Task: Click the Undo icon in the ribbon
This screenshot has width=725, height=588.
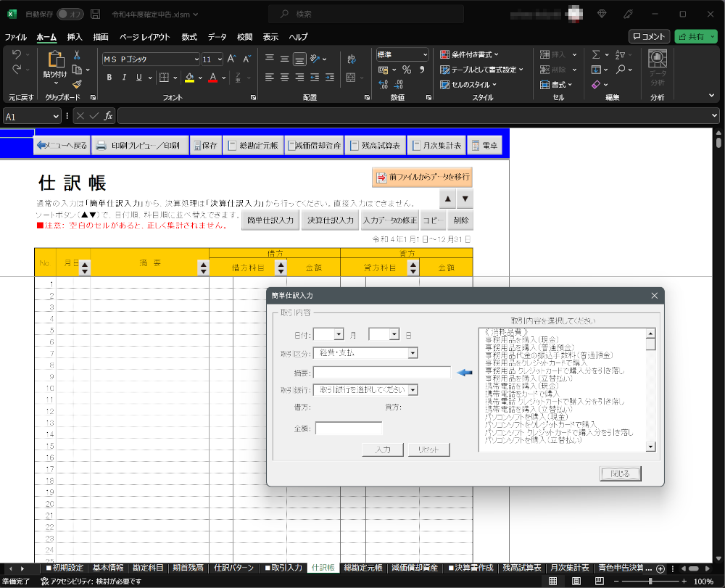Action: tap(17, 54)
